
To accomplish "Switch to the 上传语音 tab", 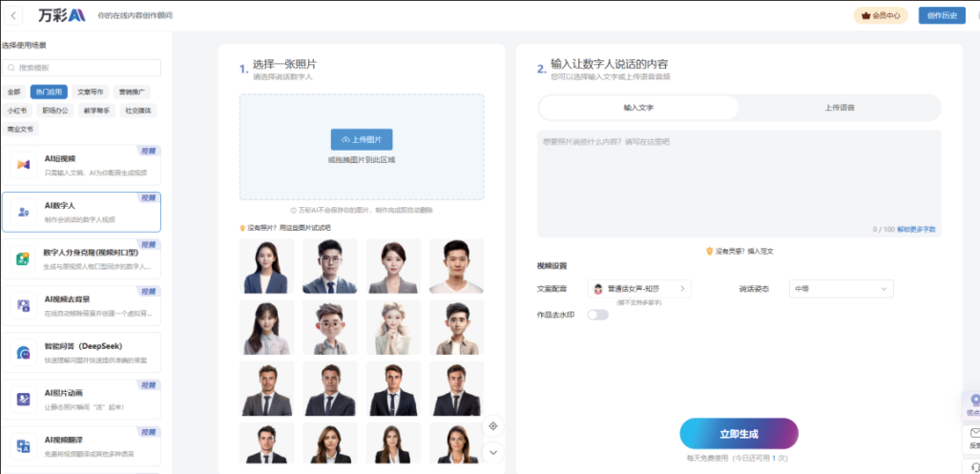I will point(839,108).
